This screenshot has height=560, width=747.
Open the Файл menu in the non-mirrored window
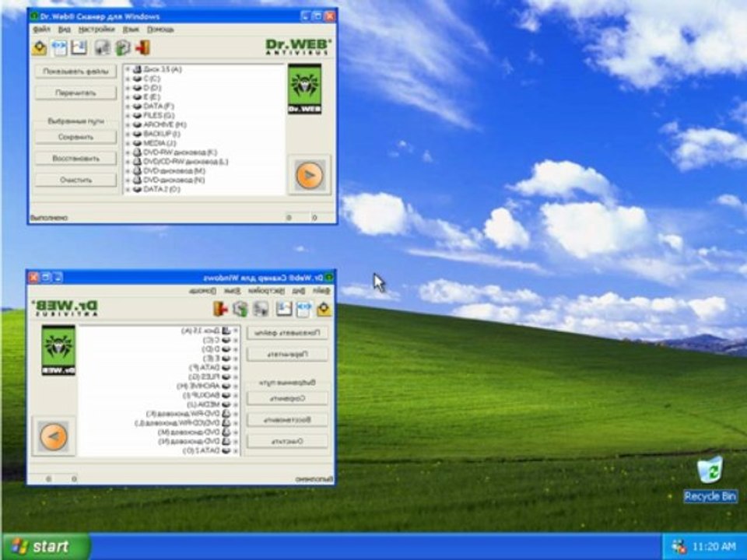point(41,30)
